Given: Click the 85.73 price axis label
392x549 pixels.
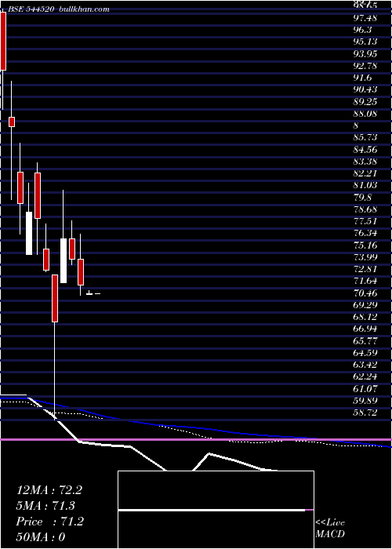Looking at the screenshot, I should [x=365, y=137].
